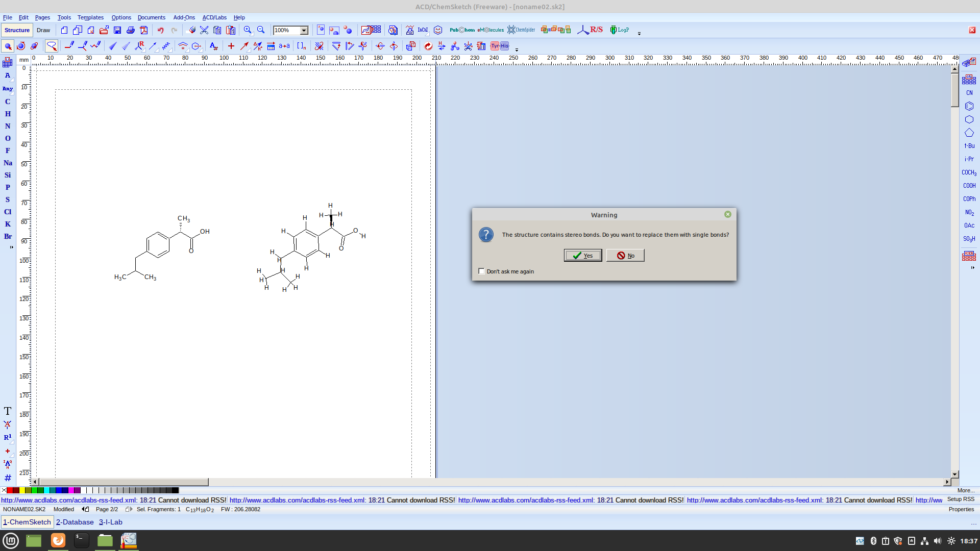
Task: Switch to the 2-Database tab
Action: coord(75,522)
